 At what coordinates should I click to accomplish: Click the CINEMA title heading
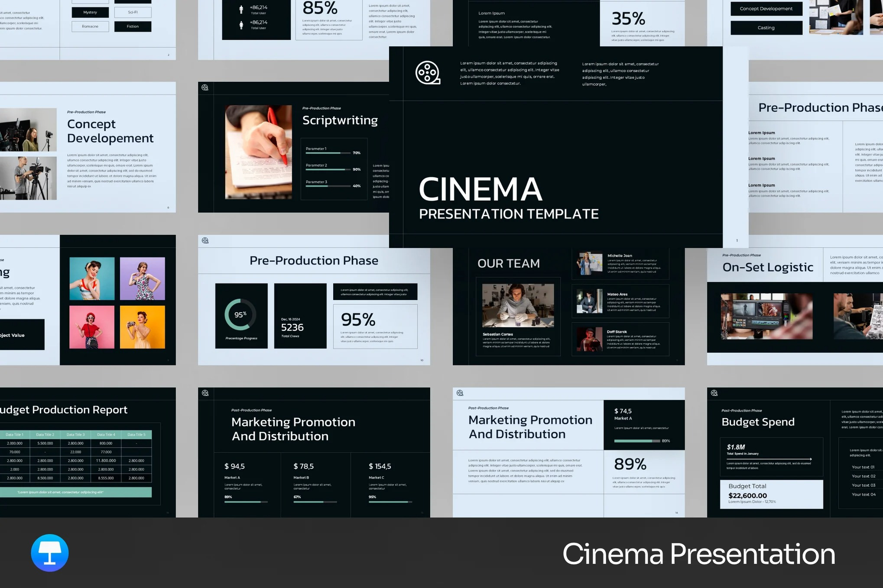click(480, 190)
